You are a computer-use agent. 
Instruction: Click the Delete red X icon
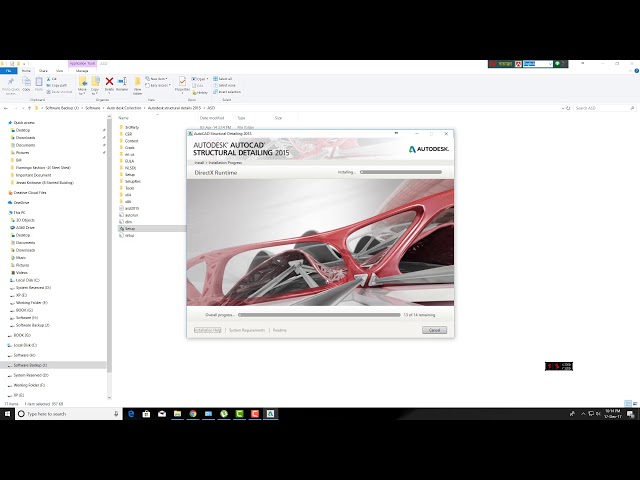point(109,82)
